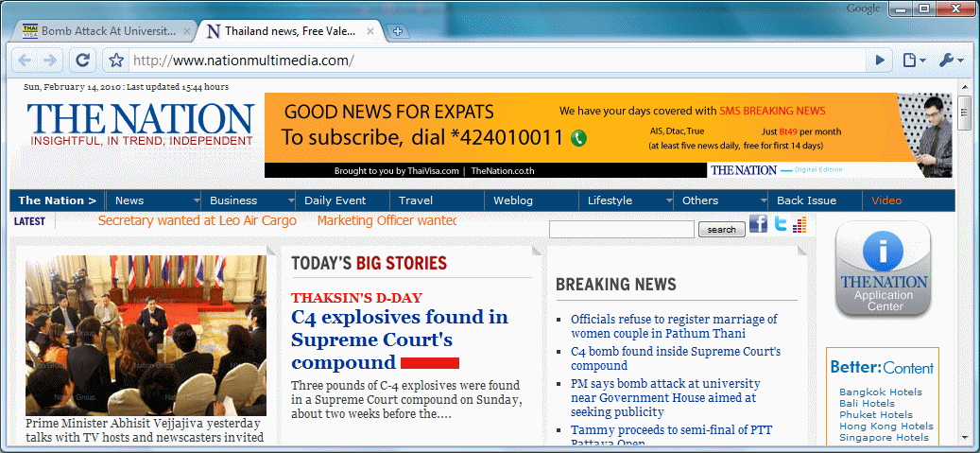Click the search button
Image resolution: width=980 pixels, height=453 pixels.
tap(721, 230)
